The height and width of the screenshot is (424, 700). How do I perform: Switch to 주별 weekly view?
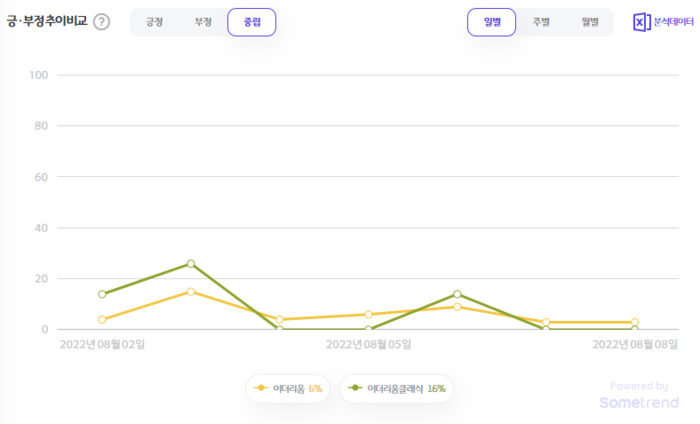[540, 22]
